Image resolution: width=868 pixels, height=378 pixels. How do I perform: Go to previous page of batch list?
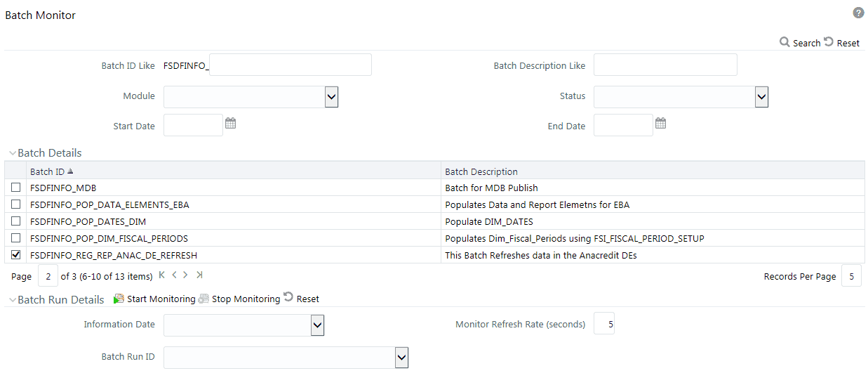pos(174,275)
